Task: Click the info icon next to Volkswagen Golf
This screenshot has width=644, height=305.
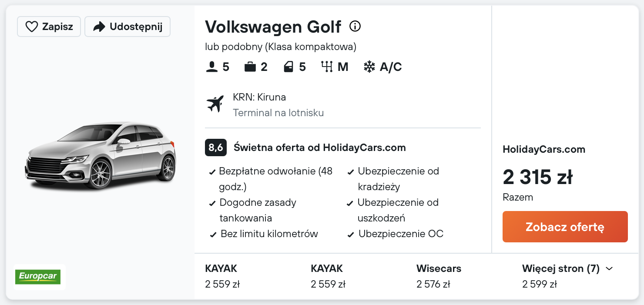Action: point(356,27)
